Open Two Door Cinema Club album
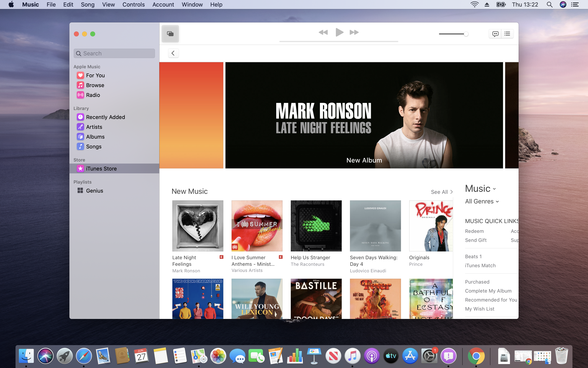The height and width of the screenshot is (368, 588). (198, 299)
